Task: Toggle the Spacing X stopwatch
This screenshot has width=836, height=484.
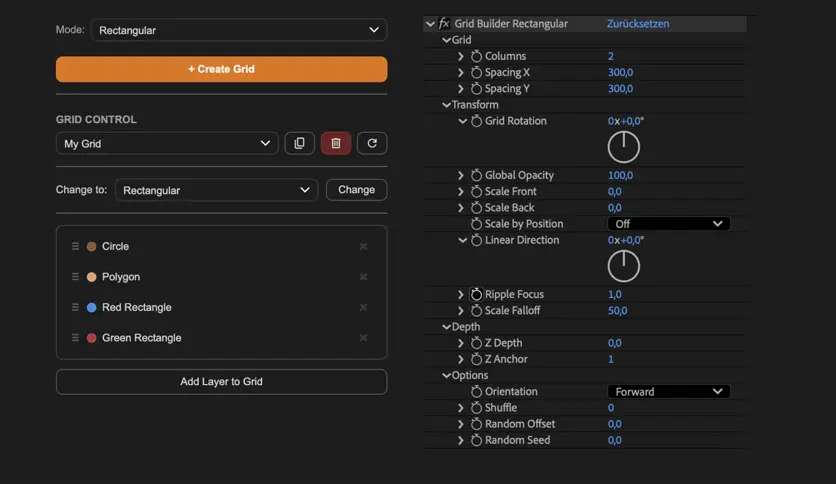Action: [476, 72]
